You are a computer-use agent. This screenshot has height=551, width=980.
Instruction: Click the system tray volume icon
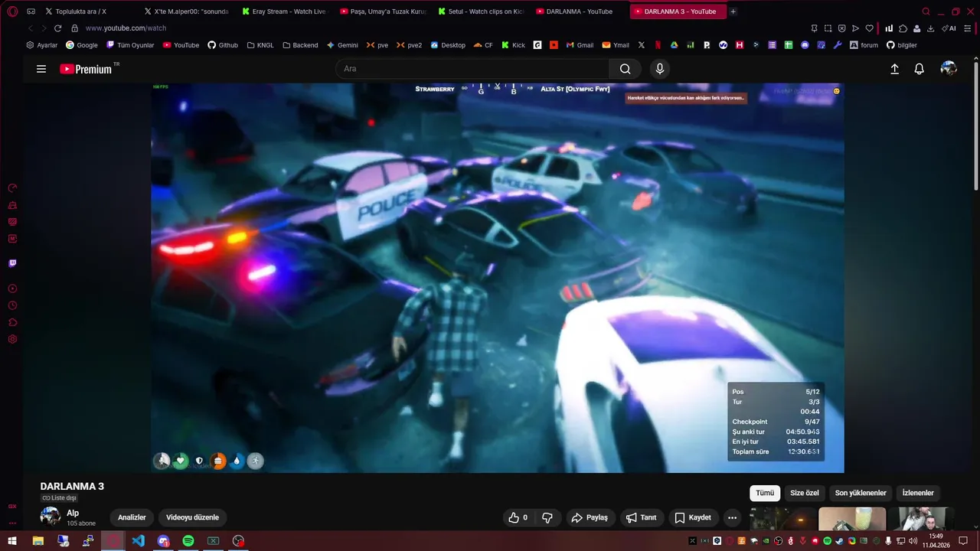pyautogui.click(x=913, y=541)
